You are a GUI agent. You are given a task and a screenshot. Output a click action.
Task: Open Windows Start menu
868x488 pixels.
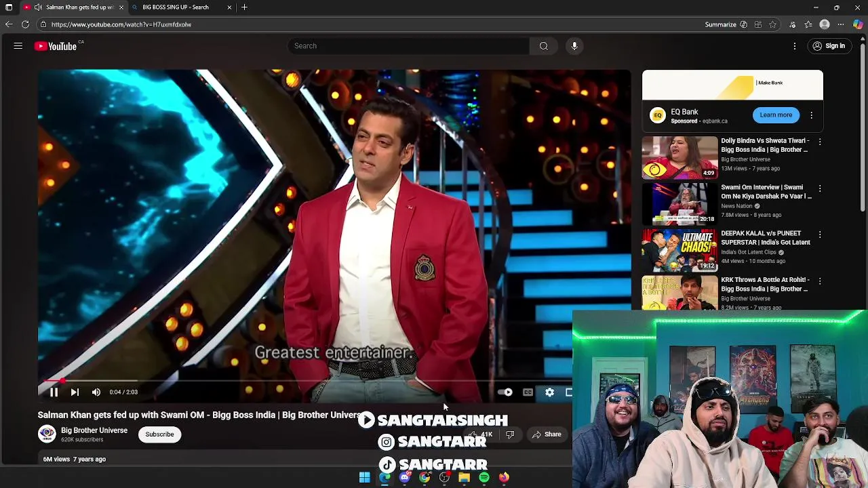[365, 478]
